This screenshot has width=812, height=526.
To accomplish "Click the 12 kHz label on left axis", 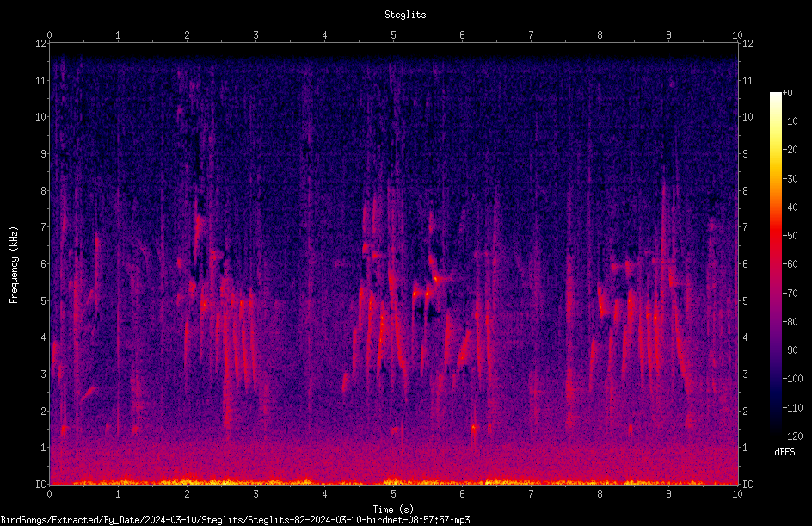I will [40, 44].
